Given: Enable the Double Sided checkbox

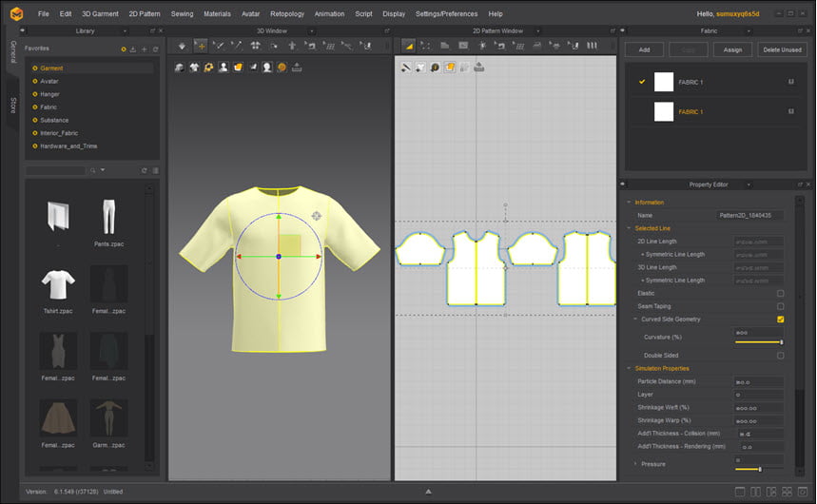Looking at the screenshot, I should 780,356.
